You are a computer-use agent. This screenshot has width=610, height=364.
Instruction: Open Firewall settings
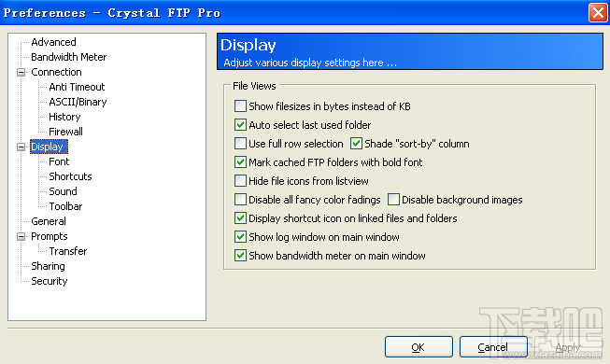[x=65, y=132]
